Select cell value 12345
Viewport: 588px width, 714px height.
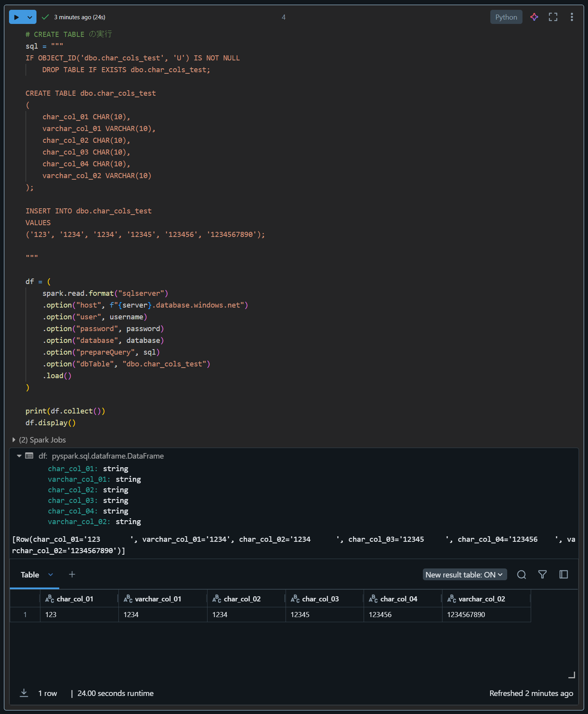tap(325, 615)
